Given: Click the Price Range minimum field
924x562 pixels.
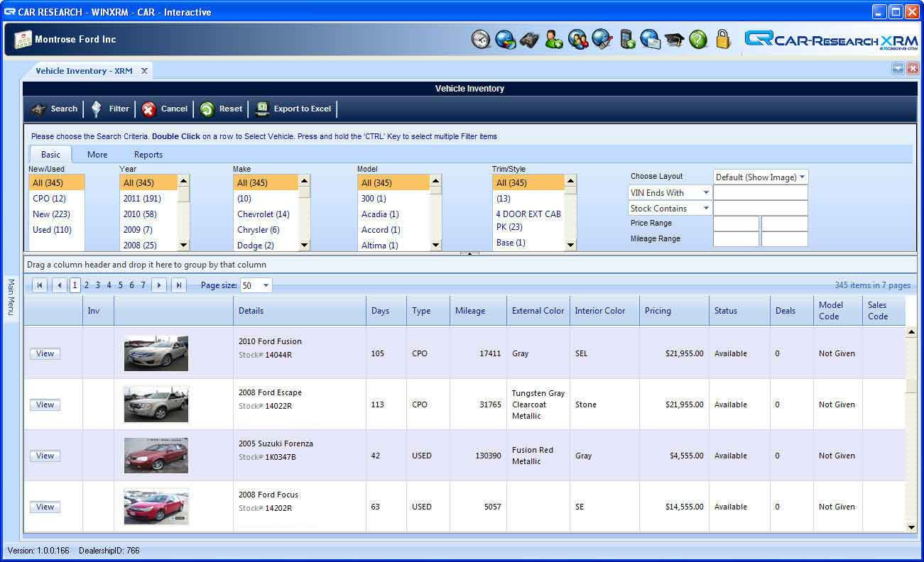Looking at the screenshot, I should click(736, 224).
